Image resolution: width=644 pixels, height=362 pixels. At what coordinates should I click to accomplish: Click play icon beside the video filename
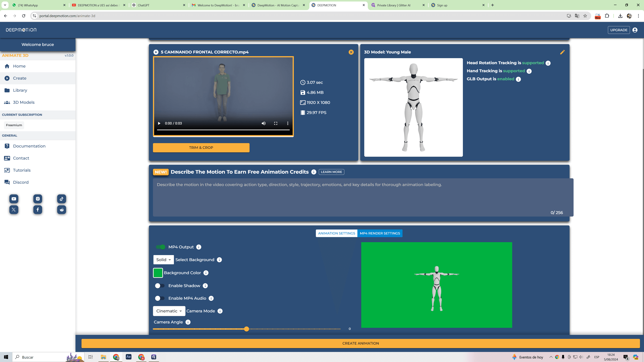156,52
